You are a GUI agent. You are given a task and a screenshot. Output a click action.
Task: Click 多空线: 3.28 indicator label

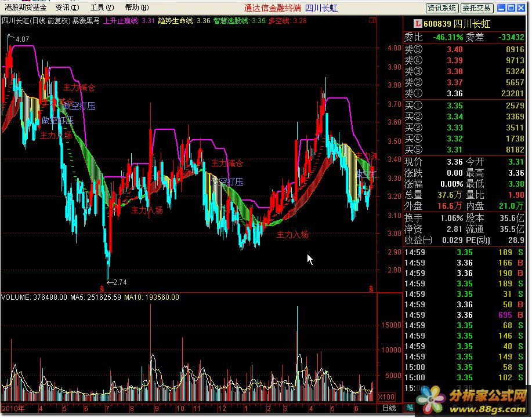click(x=288, y=21)
